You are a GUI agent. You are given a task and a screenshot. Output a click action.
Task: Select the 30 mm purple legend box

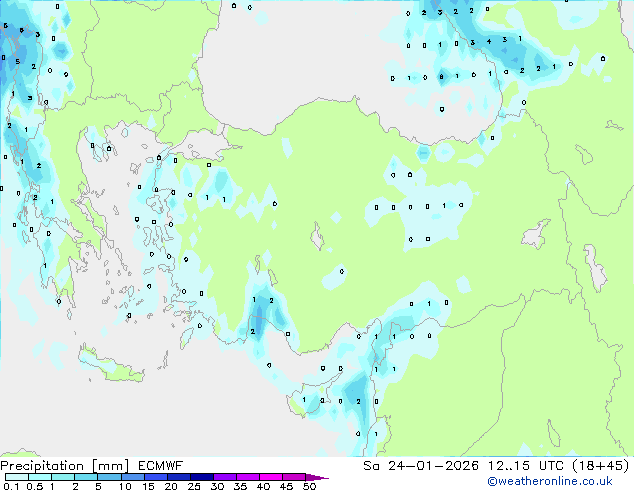[x=225, y=477]
